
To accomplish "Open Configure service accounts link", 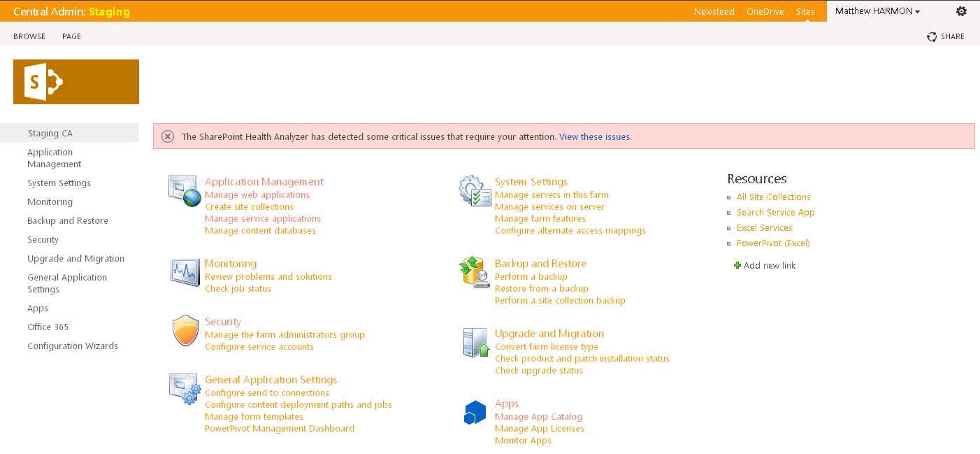I will pos(259,347).
